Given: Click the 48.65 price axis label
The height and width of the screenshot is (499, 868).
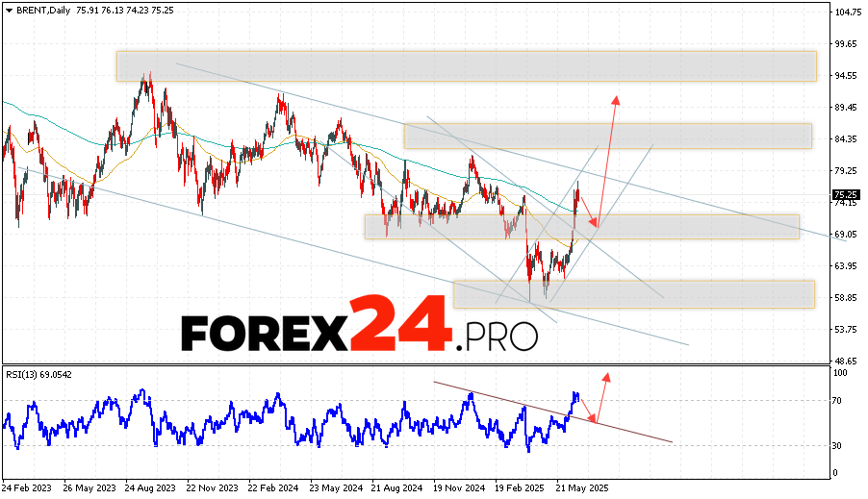Looking at the screenshot, I should pos(847,361).
